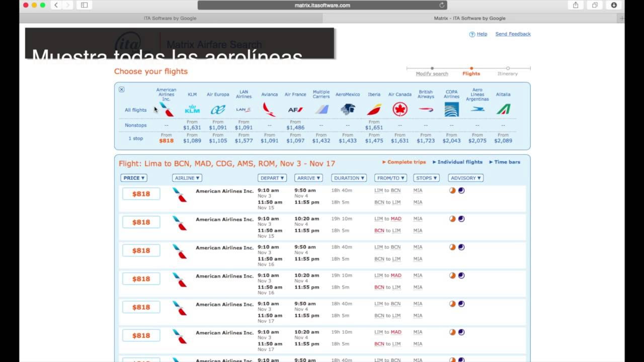Open the ADVISORY filter dropdown
The width and height of the screenshot is (644, 362).
[466, 178]
